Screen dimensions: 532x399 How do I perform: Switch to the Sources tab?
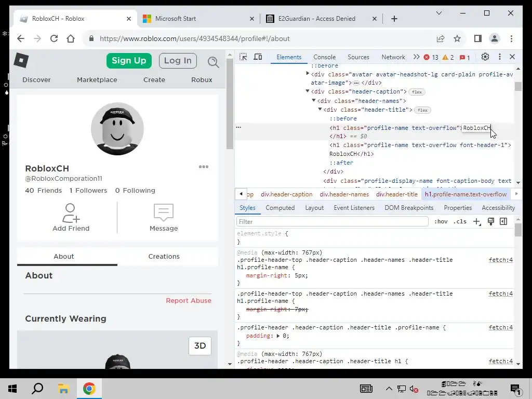pos(358,57)
